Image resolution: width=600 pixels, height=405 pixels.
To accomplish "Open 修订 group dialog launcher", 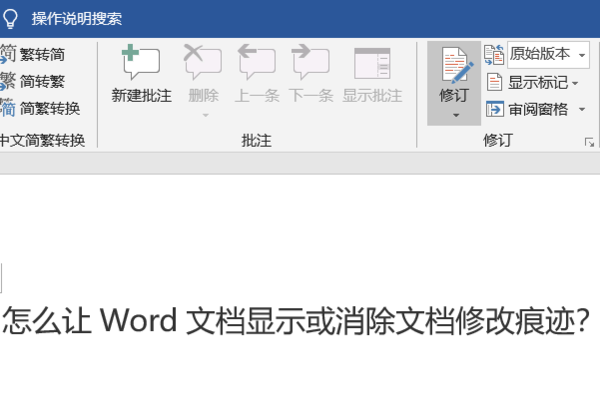I will tap(589, 143).
